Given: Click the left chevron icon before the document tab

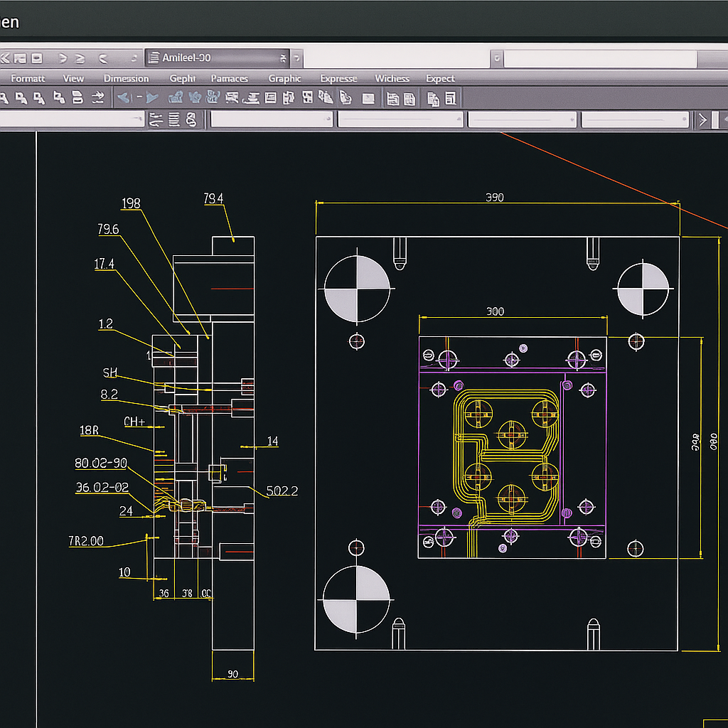Looking at the screenshot, I should click(x=103, y=58).
